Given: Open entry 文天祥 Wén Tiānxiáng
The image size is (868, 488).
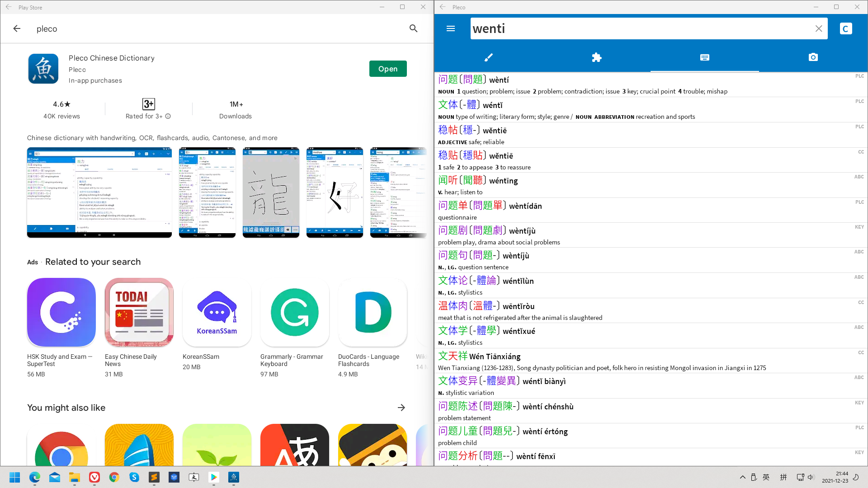Looking at the screenshot, I should click(651, 361).
